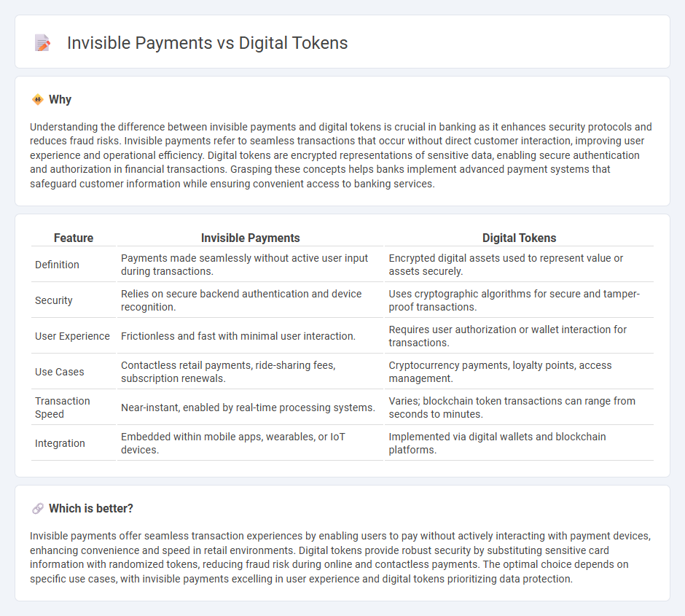Click the orange diamond icon next to Why
Image resolution: width=685 pixels, height=616 pixels.
[38, 100]
